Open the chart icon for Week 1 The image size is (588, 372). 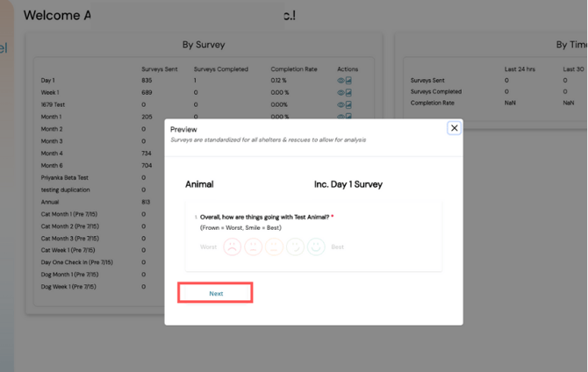point(349,92)
